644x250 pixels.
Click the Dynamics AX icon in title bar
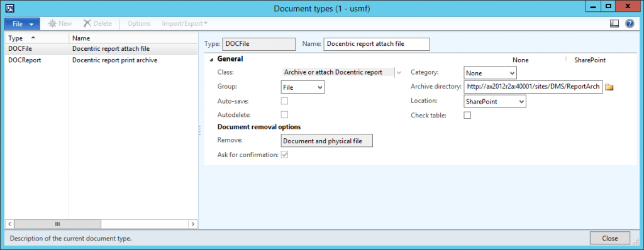[11, 8]
